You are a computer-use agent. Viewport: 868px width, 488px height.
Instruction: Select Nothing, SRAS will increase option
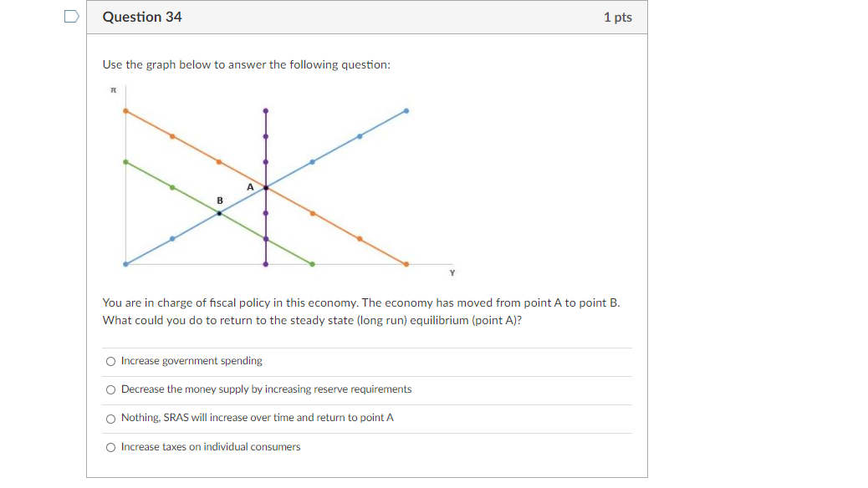click(x=110, y=419)
